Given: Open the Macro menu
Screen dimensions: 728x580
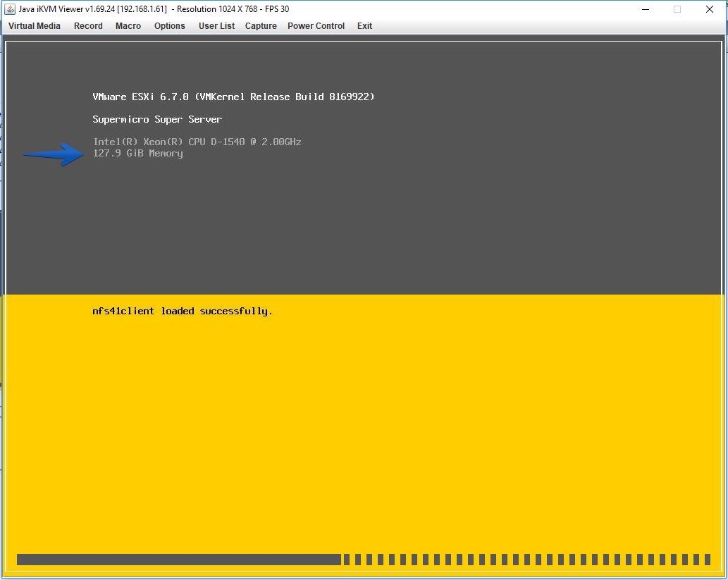Looking at the screenshot, I should [x=128, y=26].
